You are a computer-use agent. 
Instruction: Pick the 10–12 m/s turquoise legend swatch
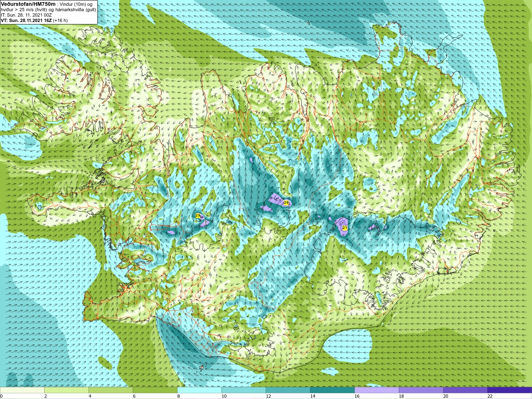[x=244, y=390]
